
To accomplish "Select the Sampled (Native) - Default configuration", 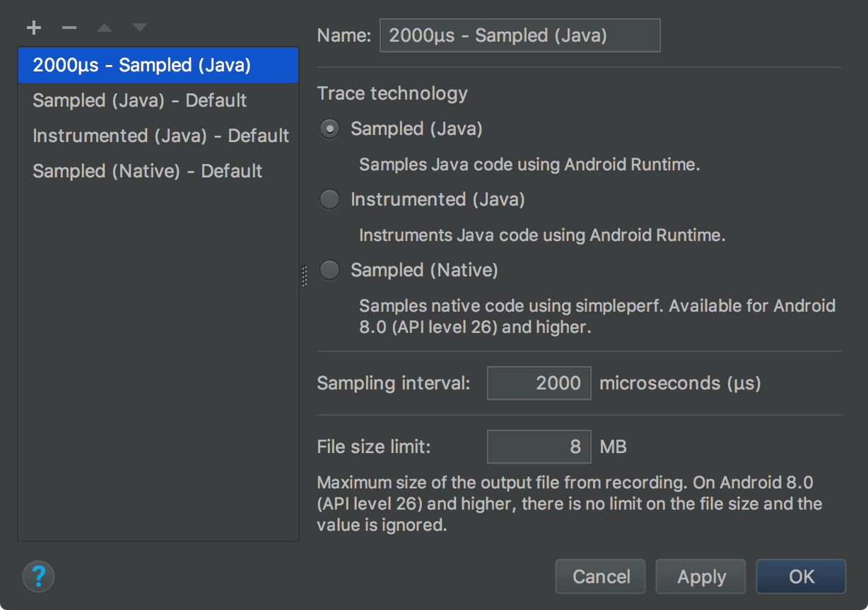I will (x=147, y=171).
